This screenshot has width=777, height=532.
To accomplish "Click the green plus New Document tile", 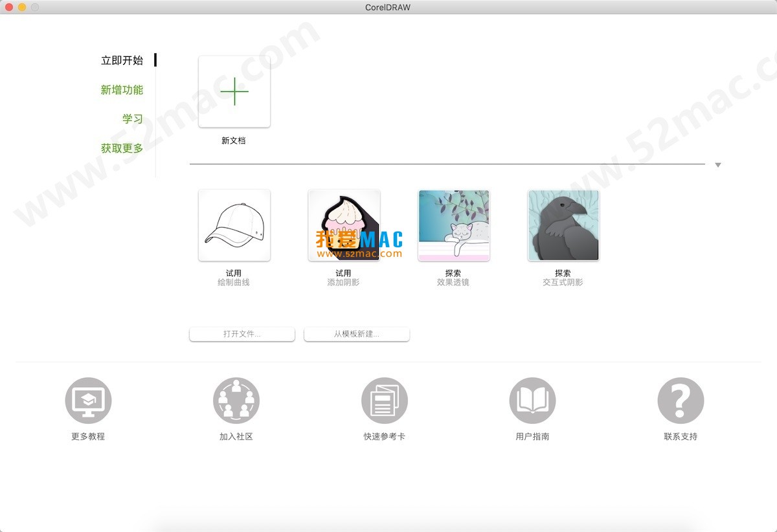I will (x=234, y=91).
